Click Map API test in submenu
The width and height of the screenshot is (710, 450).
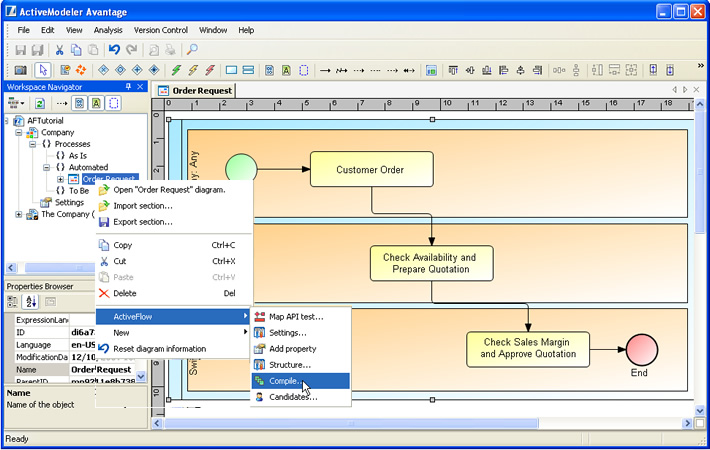coord(301,317)
